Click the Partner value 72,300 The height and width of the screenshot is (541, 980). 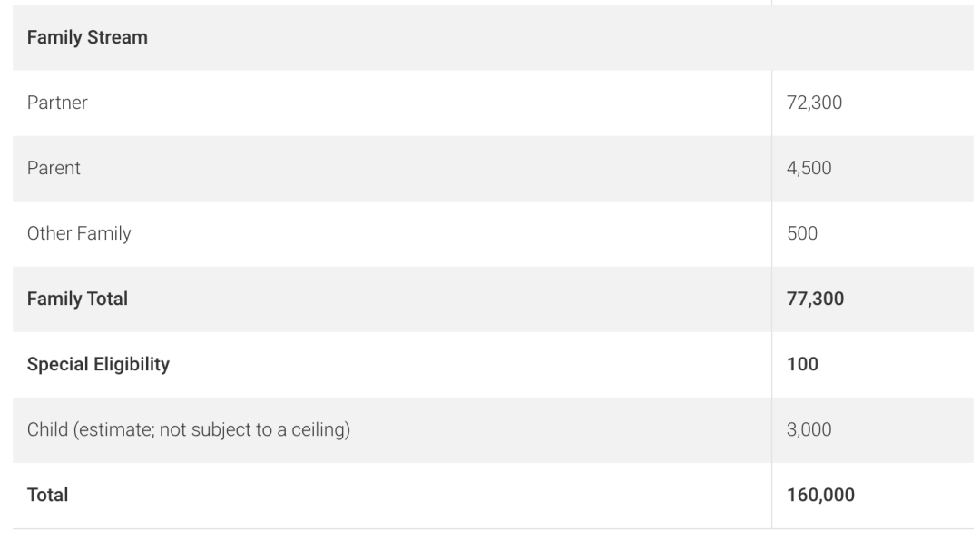click(814, 103)
